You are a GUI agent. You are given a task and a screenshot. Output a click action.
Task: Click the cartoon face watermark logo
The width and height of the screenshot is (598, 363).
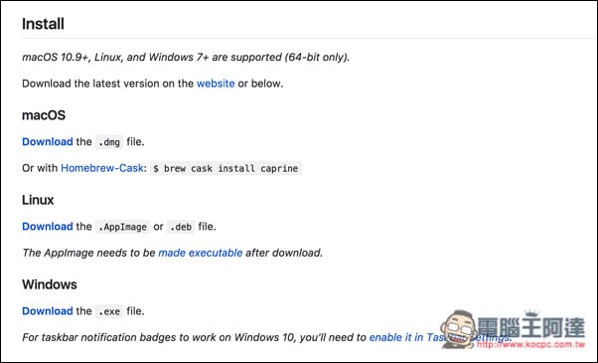tap(458, 329)
